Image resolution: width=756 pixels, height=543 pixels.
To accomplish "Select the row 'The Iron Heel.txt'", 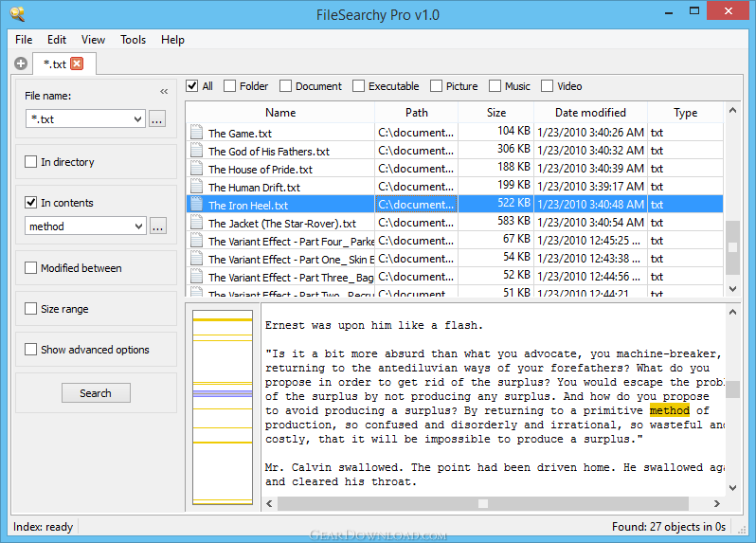I will coord(455,204).
